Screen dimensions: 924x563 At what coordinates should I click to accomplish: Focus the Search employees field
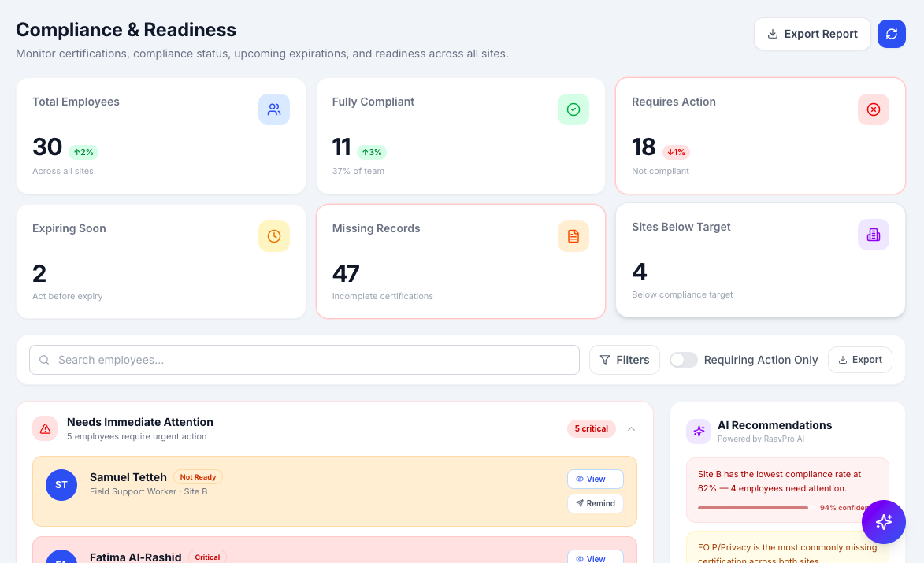304,360
